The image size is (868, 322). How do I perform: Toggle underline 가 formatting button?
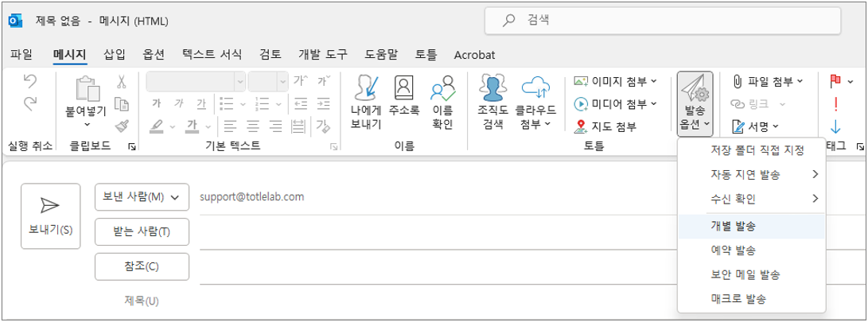click(x=200, y=104)
